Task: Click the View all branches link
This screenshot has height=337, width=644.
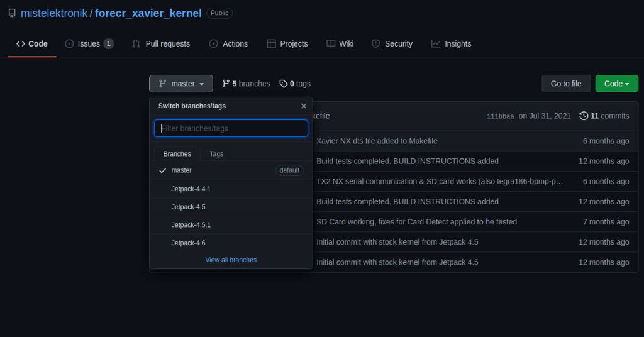Action: (x=231, y=260)
